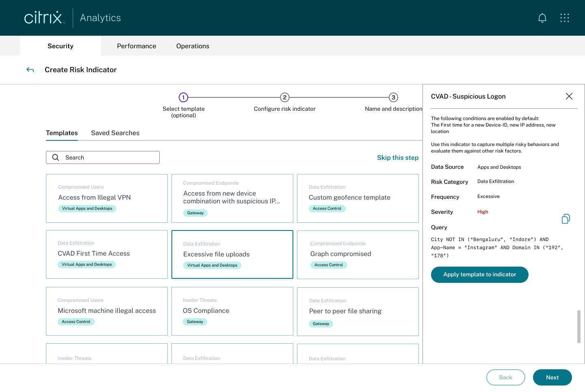Select step 3 Name and description circle

pos(393,97)
